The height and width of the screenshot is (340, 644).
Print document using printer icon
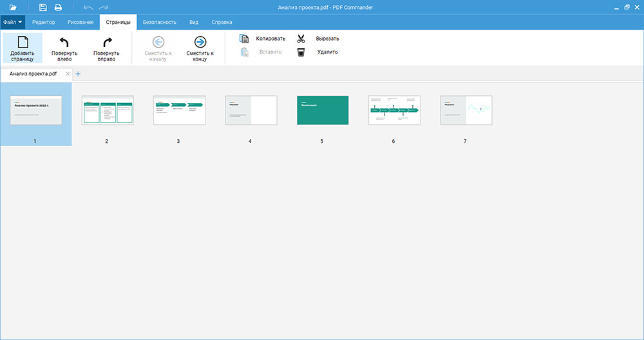[58, 7]
